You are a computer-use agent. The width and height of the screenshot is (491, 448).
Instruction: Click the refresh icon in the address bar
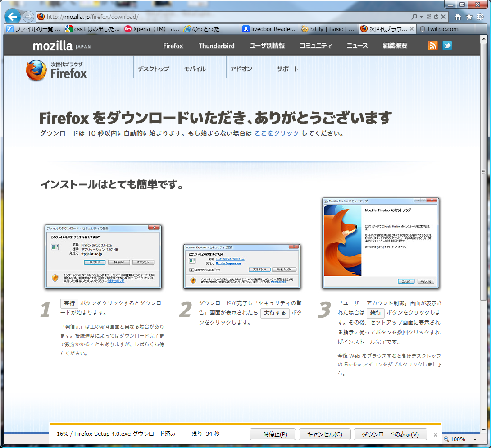(x=436, y=17)
